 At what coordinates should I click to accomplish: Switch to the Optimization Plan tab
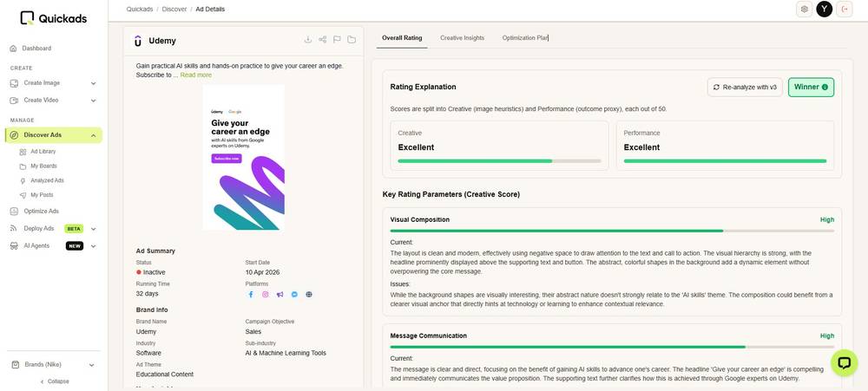click(x=525, y=38)
